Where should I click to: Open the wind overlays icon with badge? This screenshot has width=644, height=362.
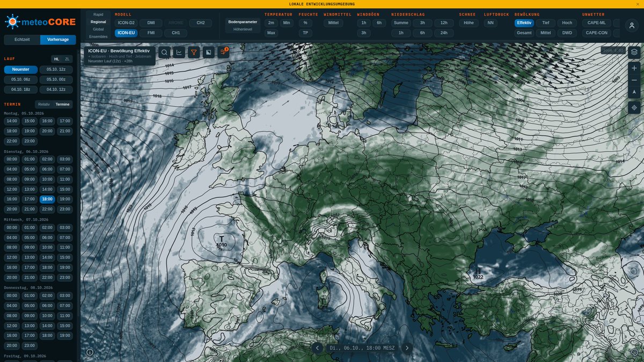(x=223, y=52)
